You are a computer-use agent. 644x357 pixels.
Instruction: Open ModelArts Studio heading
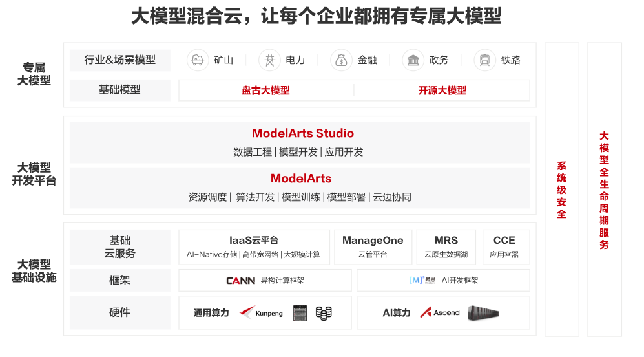coord(303,133)
